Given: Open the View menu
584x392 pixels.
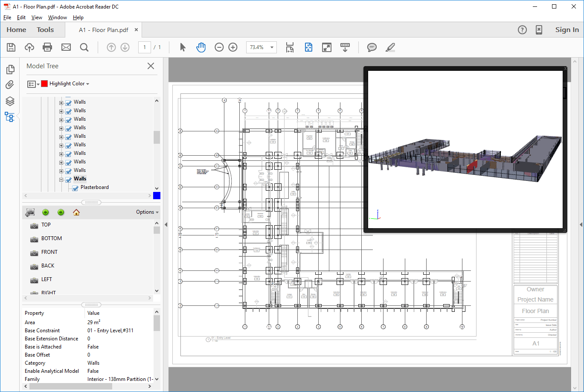Looking at the screenshot, I should tap(37, 17).
